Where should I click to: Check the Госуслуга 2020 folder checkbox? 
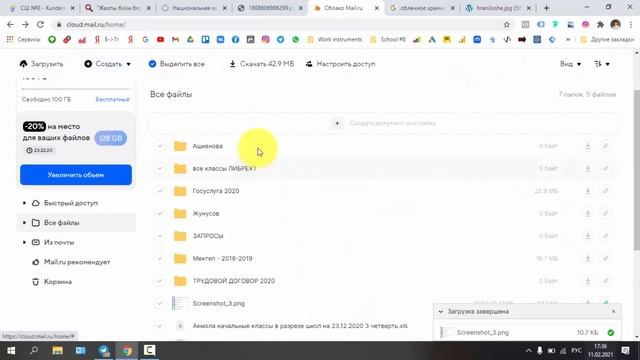(160, 191)
